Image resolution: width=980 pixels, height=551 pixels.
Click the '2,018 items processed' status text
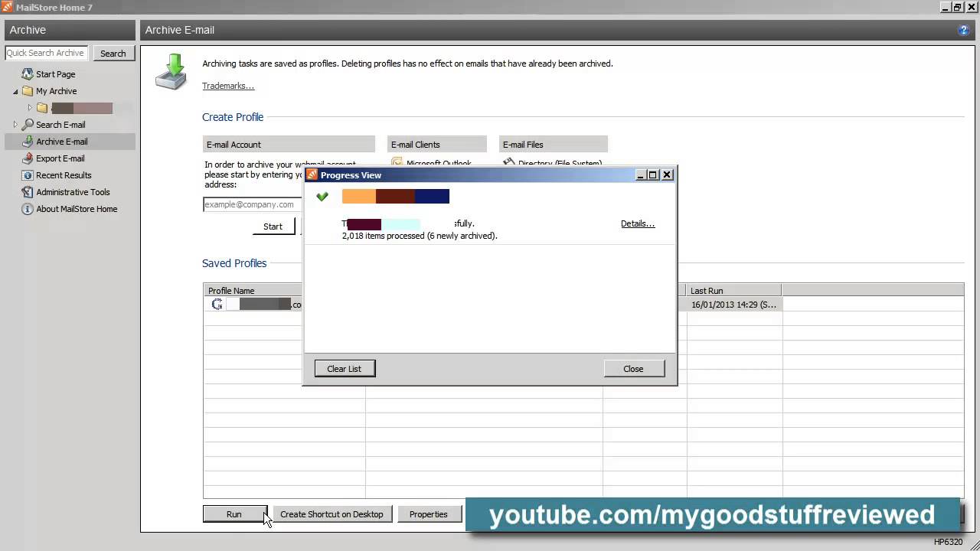(420, 236)
